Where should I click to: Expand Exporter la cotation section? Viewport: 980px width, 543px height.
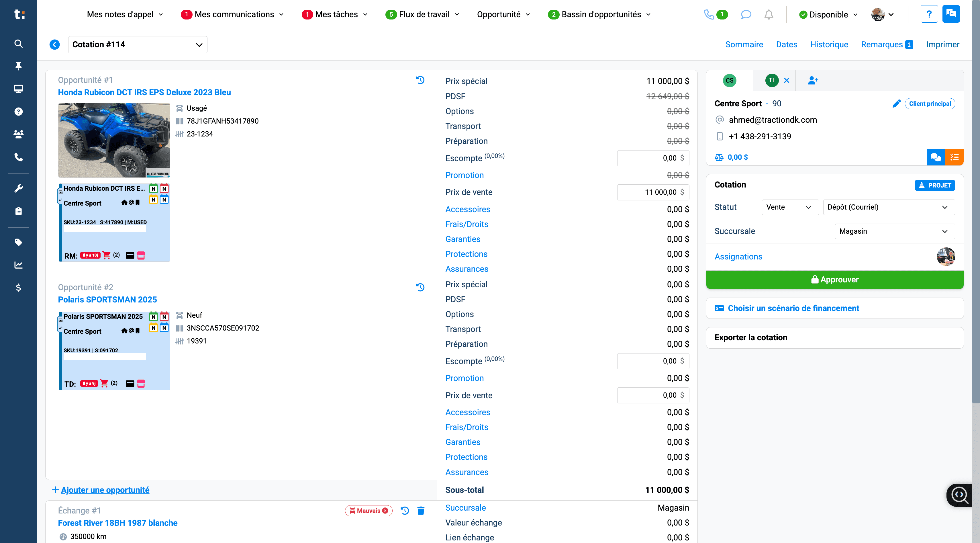(835, 337)
